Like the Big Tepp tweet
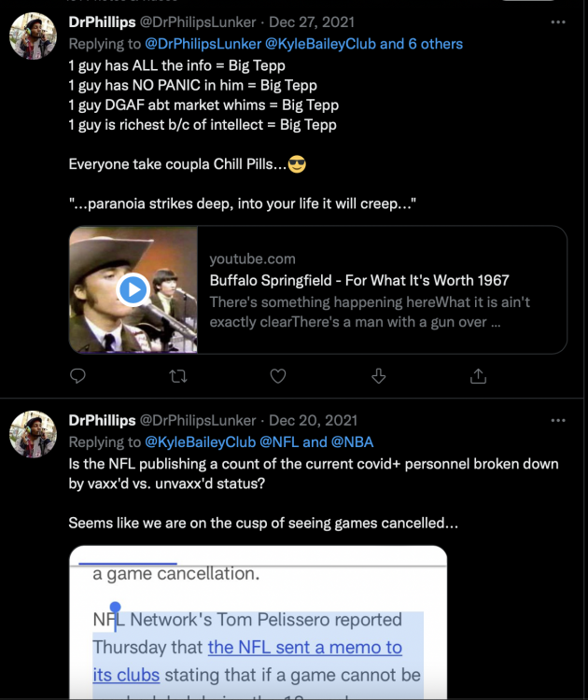The width and height of the screenshot is (588, 700). [x=277, y=375]
